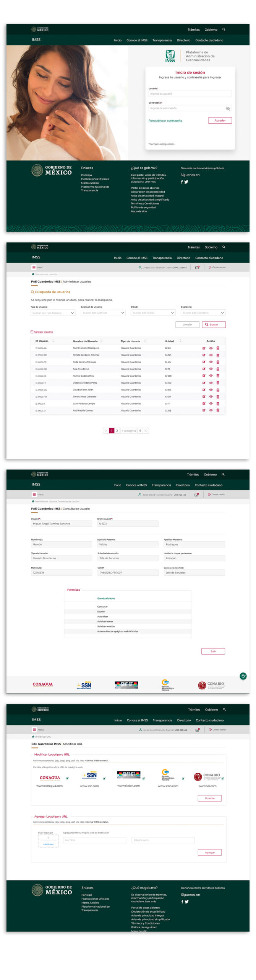The height and width of the screenshot is (980, 256).
Task: Click plus icon beside Agregar Usuario
Action: pyautogui.click(x=32, y=332)
